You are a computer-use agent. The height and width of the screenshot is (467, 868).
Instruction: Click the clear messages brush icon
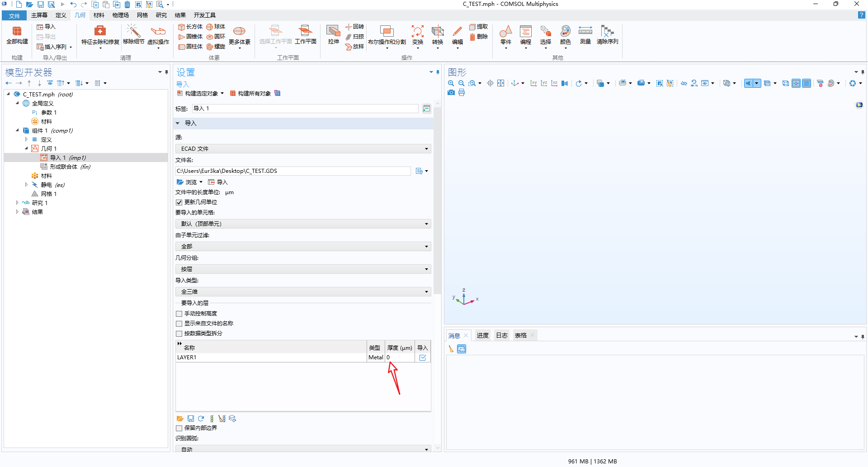(x=451, y=349)
